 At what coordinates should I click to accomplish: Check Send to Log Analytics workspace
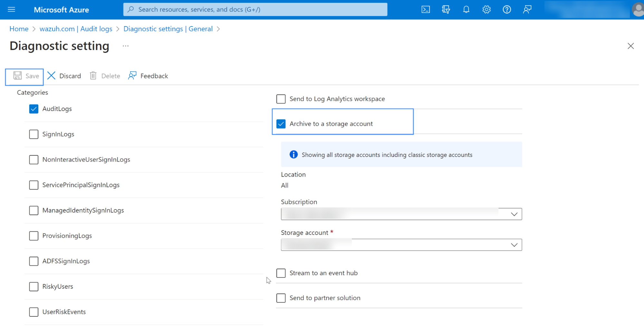click(281, 99)
